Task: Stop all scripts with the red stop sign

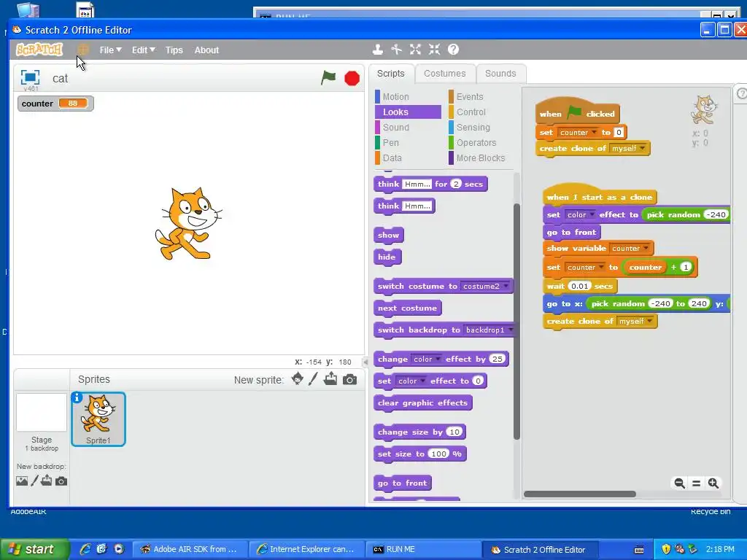Action: pos(352,78)
